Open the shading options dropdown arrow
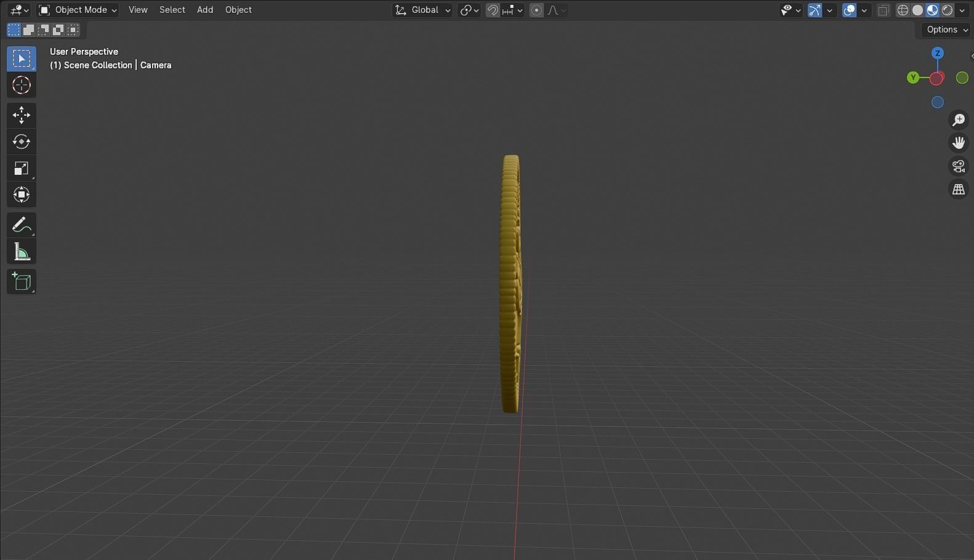974x560 pixels. [x=962, y=10]
